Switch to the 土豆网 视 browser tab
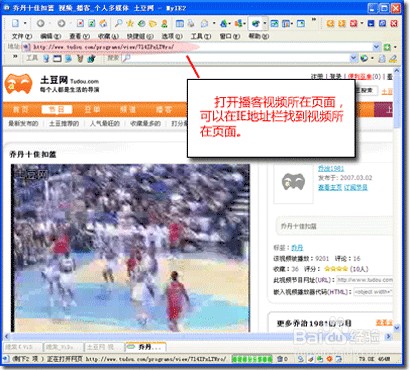Viewport: 410px width, 370px height. [x=104, y=347]
